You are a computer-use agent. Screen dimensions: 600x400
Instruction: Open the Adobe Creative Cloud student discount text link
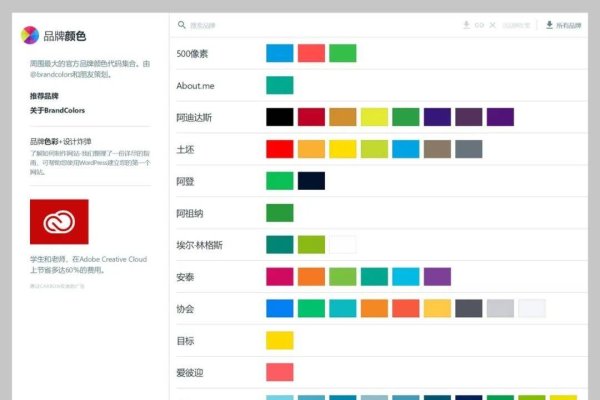[x=88, y=264]
